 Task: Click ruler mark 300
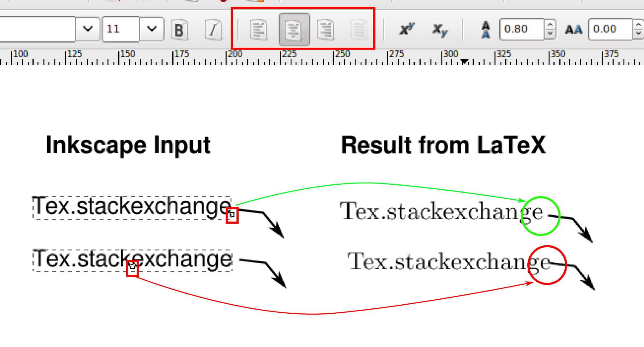(450, 54)
